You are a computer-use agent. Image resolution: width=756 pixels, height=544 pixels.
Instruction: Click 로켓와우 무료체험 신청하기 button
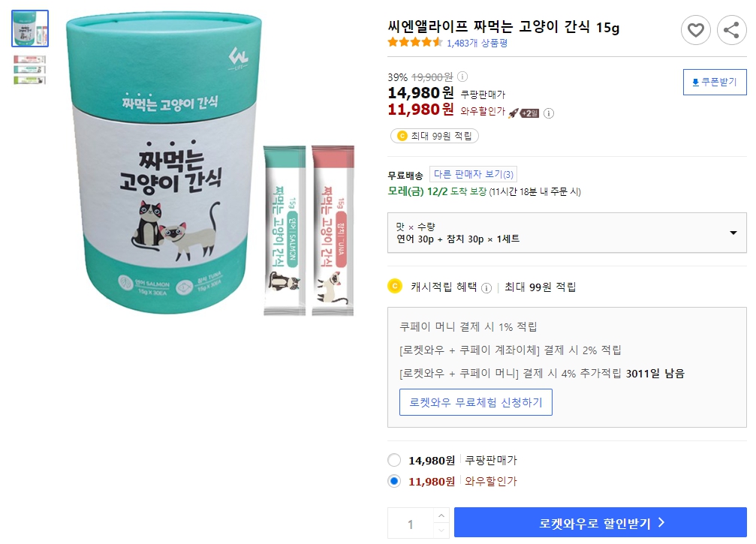[x=475, y=401]
